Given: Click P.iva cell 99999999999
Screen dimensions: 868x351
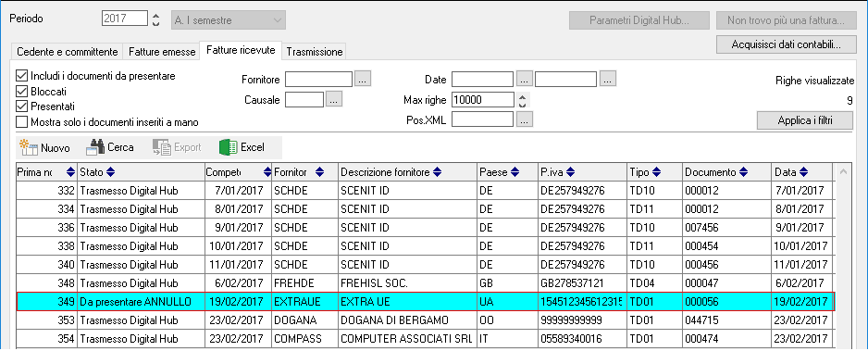Looking at the screenshot, I should 583,320.
